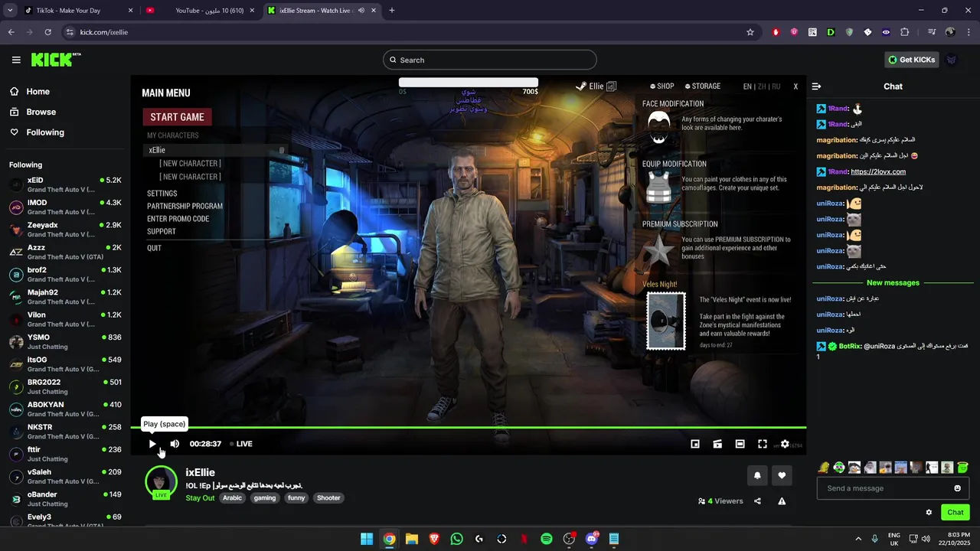
Task: Mute the stream volume
Action: [175, 444]
